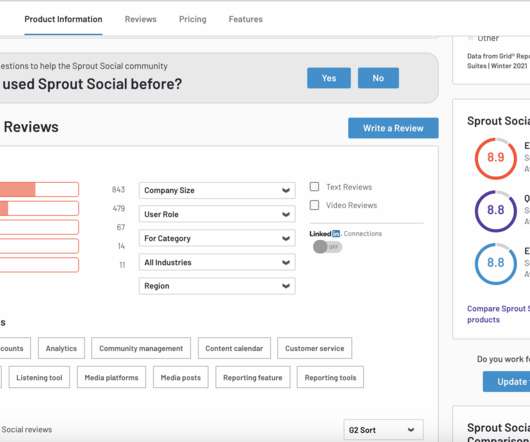Viewport: 530px width, 442px height.
Task: Select the Listening tool tag
Action: coord(39,377)
